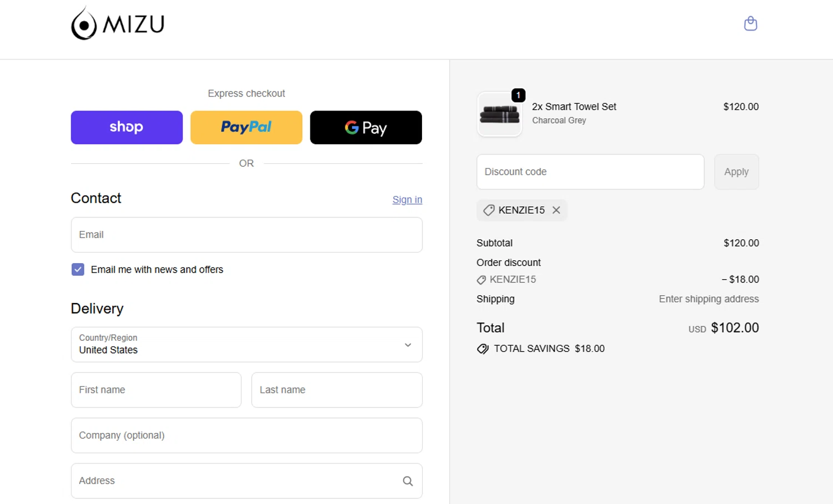
Task: Apply the discount code
Action: 736,172
